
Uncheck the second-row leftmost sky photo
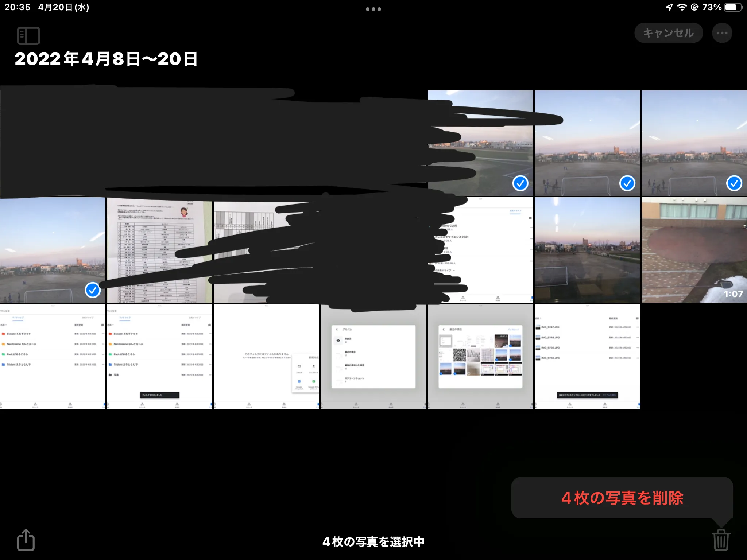(x=53, y=250)
